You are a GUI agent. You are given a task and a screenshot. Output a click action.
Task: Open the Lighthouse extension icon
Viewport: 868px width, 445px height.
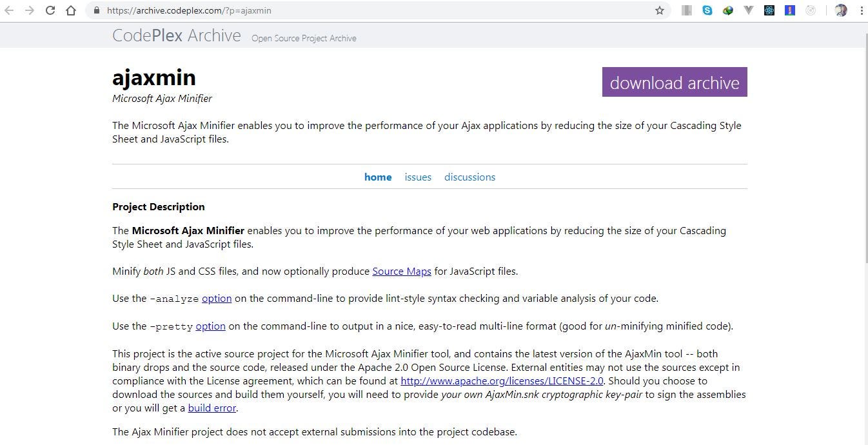pos(790,10)
